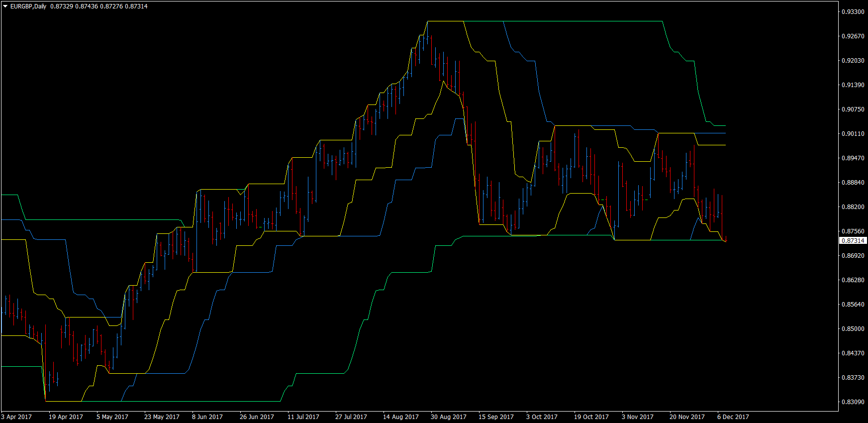Select the 14 Aug 2017 time marker
The width and height of the screenshot is (868, 423).
(401, 417)
